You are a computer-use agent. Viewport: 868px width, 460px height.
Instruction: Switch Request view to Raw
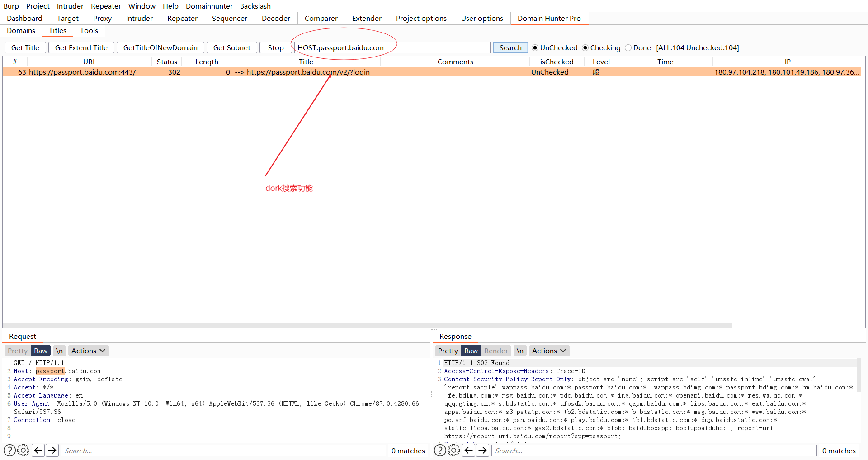click(x=41, y=351)
